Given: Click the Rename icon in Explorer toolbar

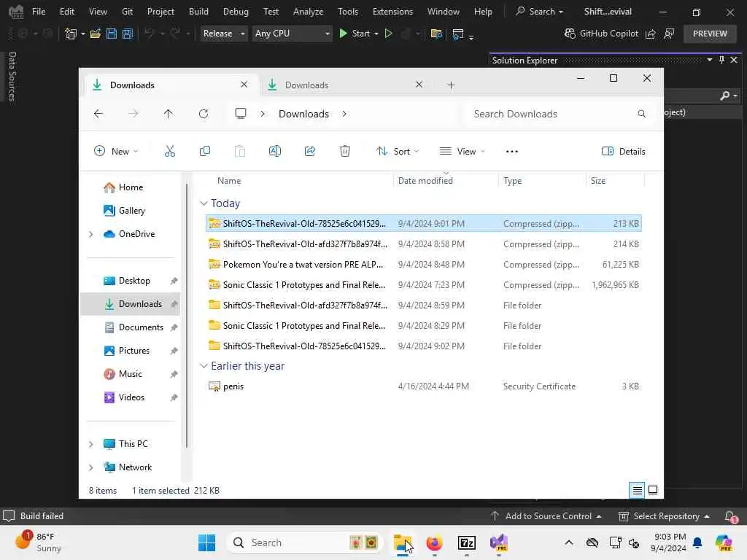Looking at the screenshot, I should click(x=275, y=152).
